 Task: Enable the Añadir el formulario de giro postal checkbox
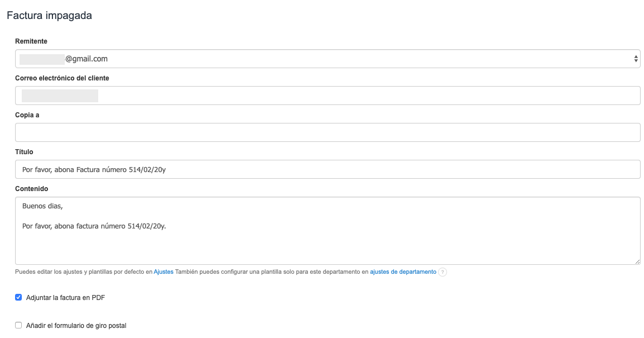tap(18, 325)
